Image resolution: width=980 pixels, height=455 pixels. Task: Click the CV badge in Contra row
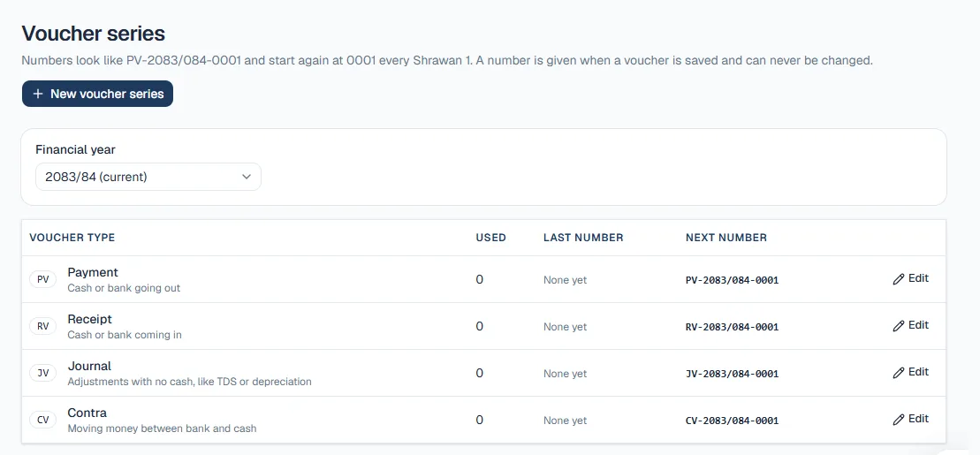[43, 420]
